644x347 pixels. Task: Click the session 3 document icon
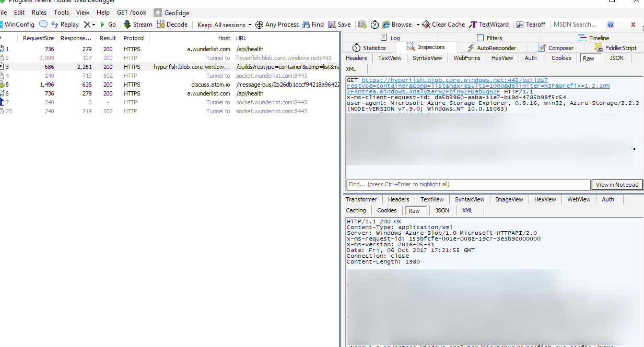tap(2, 67)
